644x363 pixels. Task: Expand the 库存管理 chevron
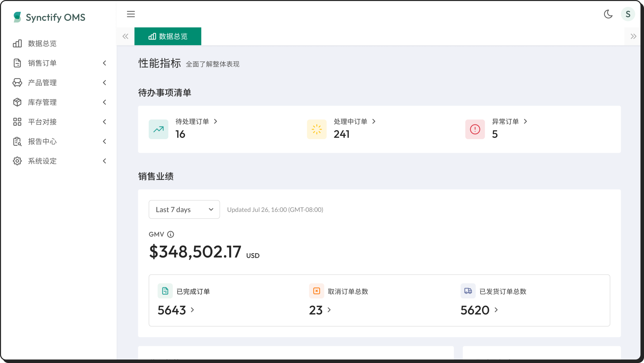tap(104, 102)
